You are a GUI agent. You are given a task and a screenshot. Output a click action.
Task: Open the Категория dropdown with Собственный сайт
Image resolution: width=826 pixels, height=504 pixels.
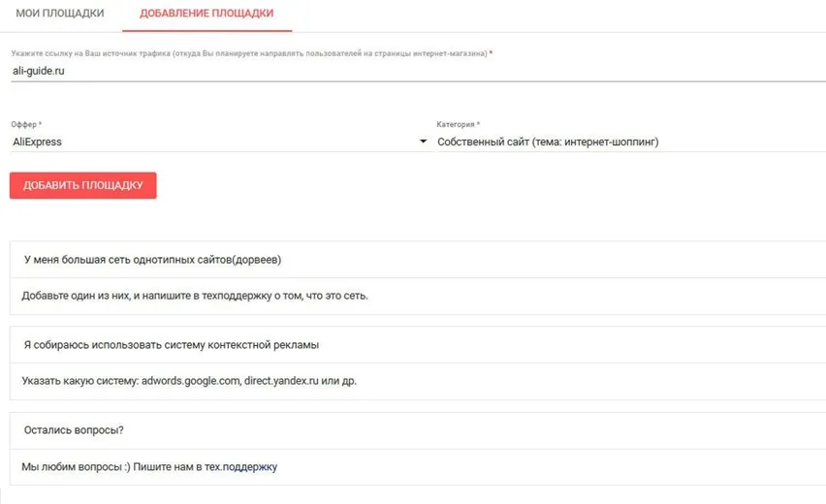(x=631, y=142)
